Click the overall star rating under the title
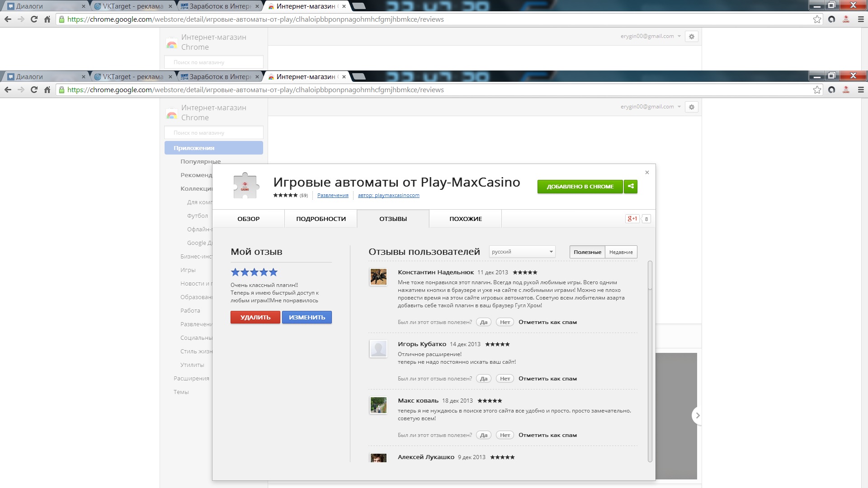The height and width of the screenshot is (488, 868). tap(285, 195)
